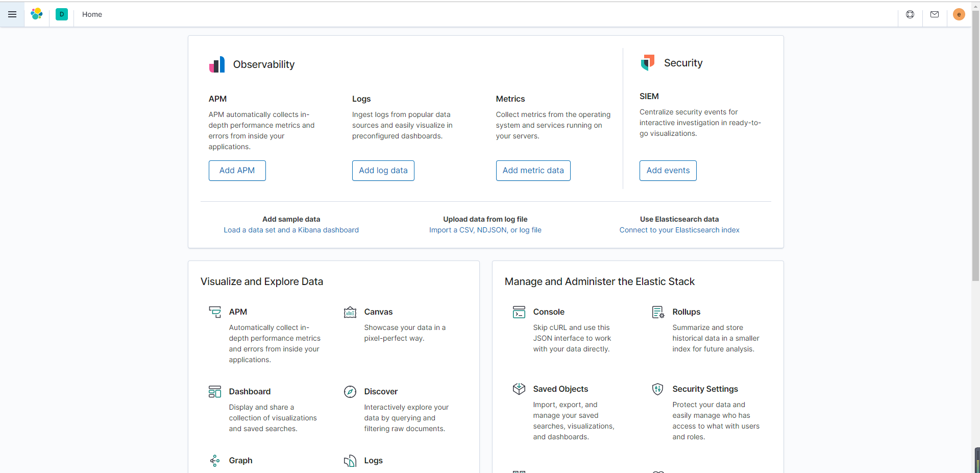Click Manage and Administer the Elastic Stack heading
Viewport: 980px width, 473px height.
click(x=600, y=282)
